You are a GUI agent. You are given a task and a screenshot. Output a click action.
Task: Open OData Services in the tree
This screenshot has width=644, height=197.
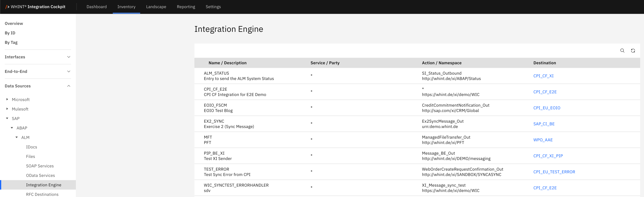[x=40, y=176]
